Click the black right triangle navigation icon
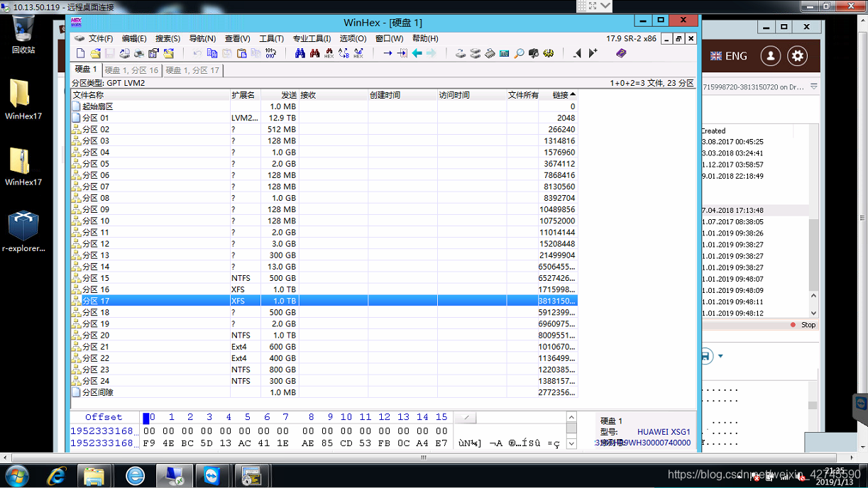This screenshot has width=868, height=488. [593, 53]
